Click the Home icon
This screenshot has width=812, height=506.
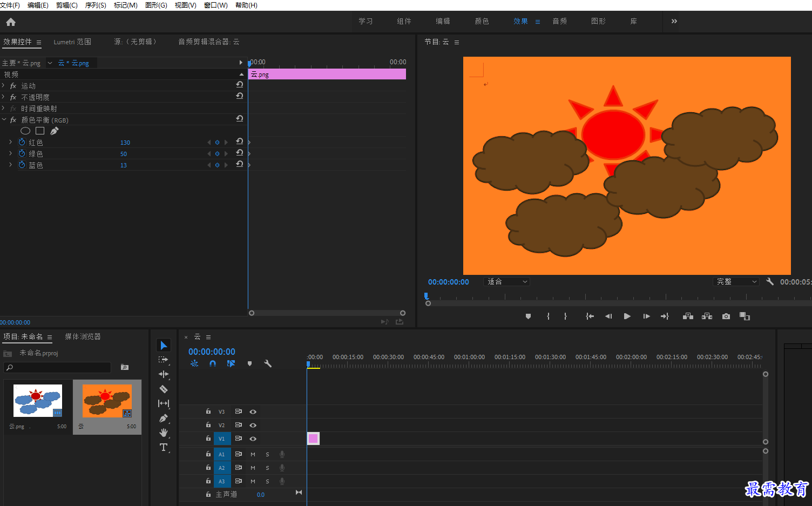tap(11, 22)
